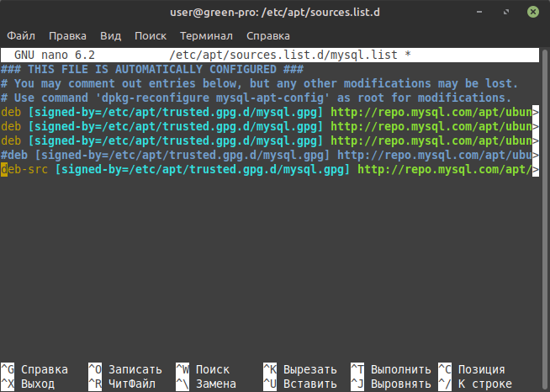
Task: Click the deb-src line in the editor
Action: coord(252,169)
